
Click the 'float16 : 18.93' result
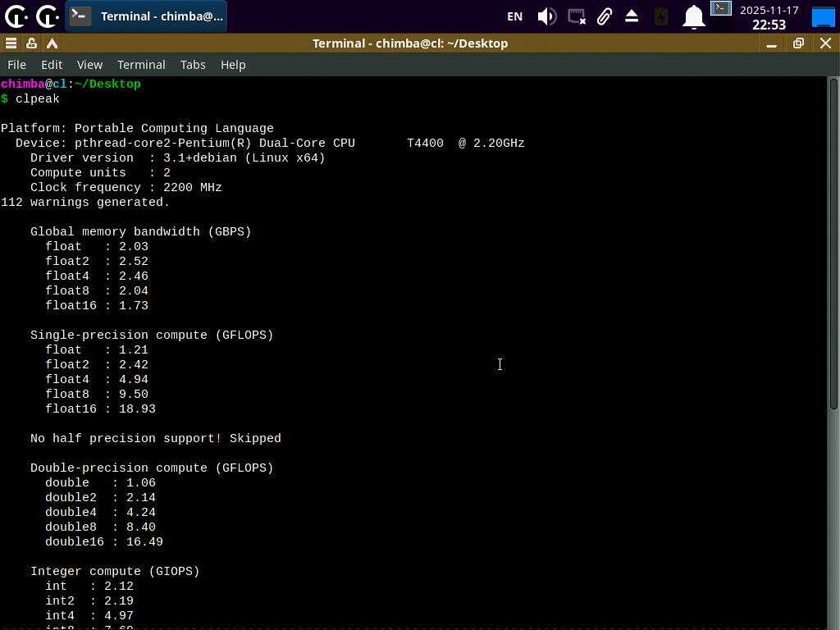coord(101,409)
